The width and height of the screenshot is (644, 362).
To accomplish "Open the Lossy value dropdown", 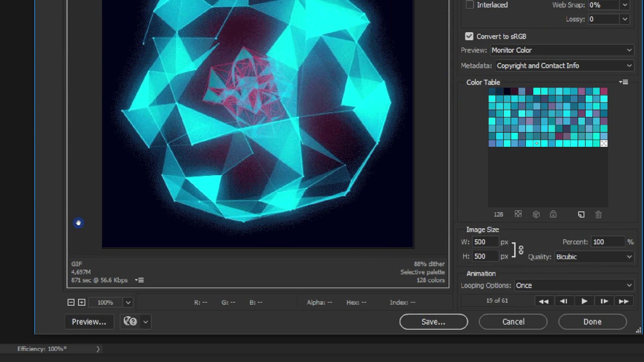I will 624,19.
